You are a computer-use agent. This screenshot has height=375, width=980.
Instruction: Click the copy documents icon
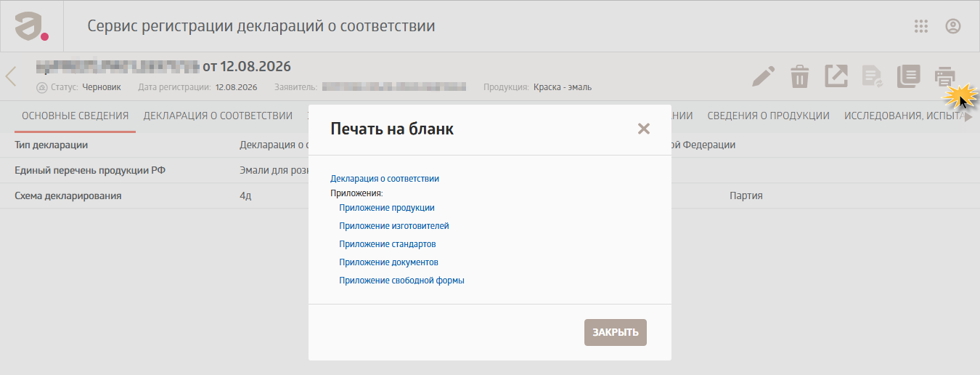coord(908,76)
